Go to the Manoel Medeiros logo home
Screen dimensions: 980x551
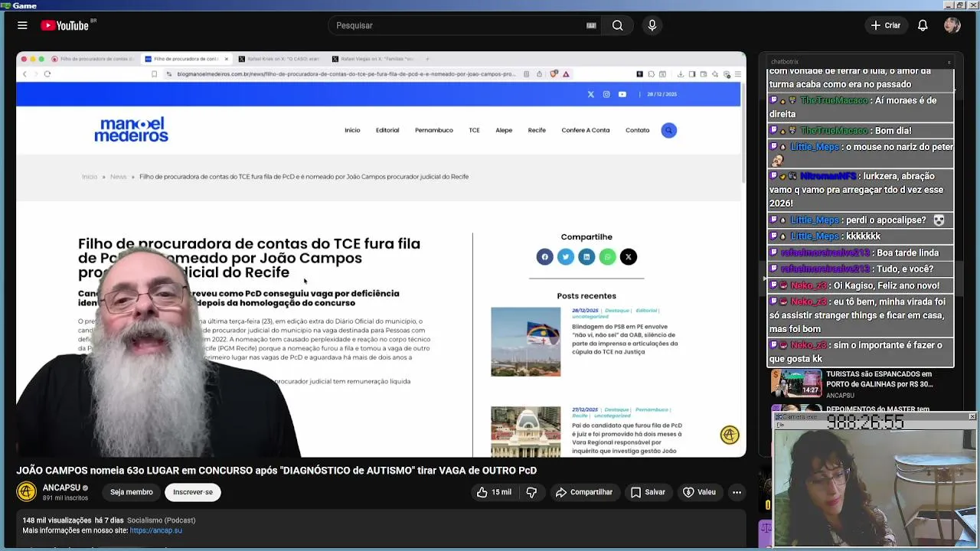[131, 130]
